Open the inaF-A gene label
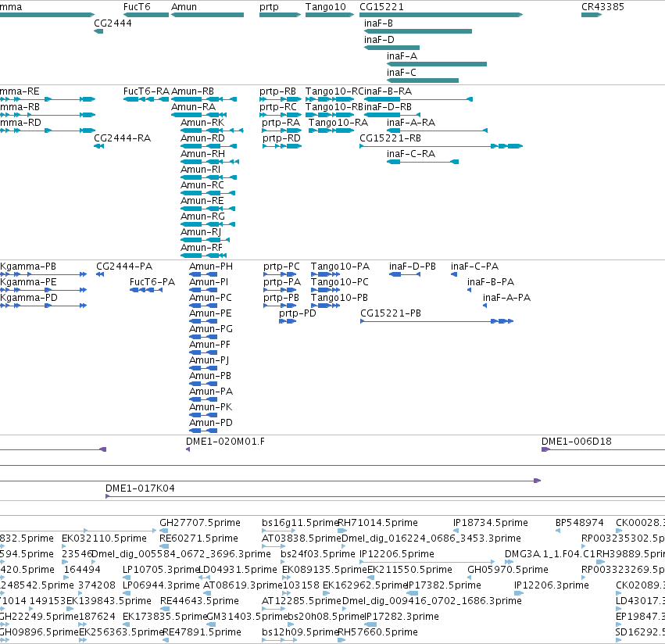The height and width of the screenshot is (644, 665). point(402,56)
